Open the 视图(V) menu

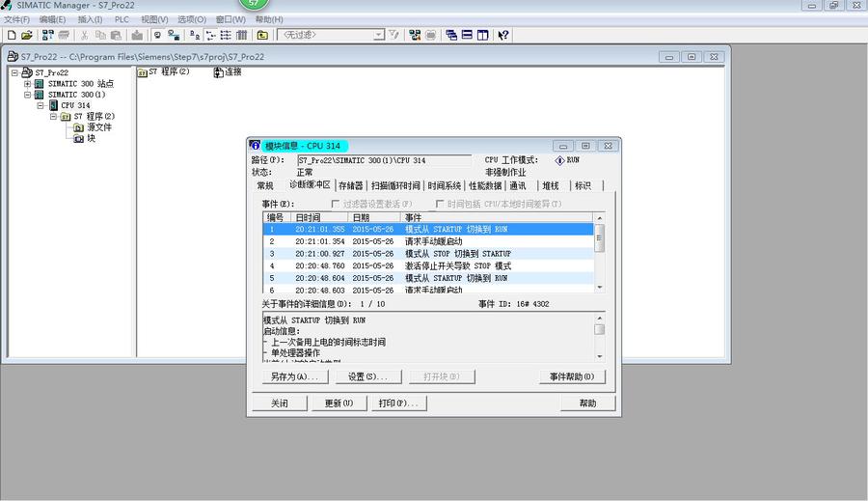pyautogui.click(x=154, y=19)
